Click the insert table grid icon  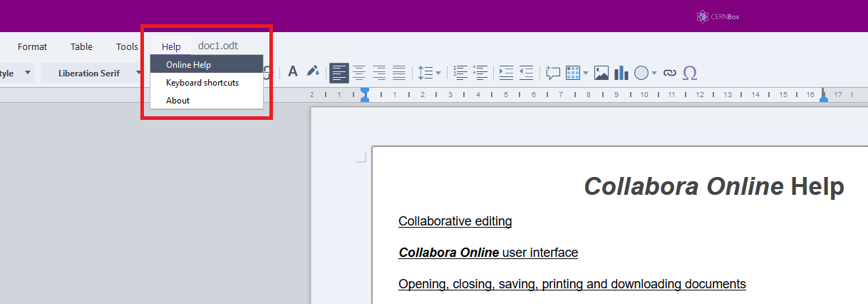tap(573, 73)
